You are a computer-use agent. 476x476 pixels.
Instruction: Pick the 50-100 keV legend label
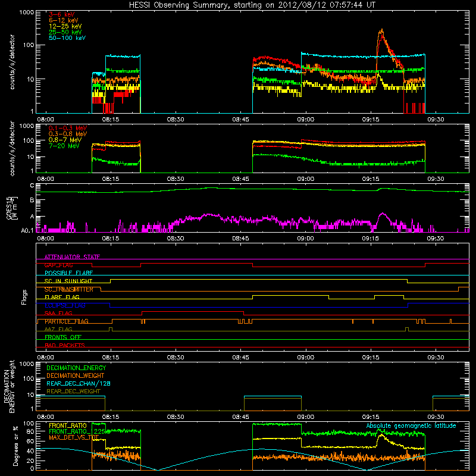[x=67, y=38]
